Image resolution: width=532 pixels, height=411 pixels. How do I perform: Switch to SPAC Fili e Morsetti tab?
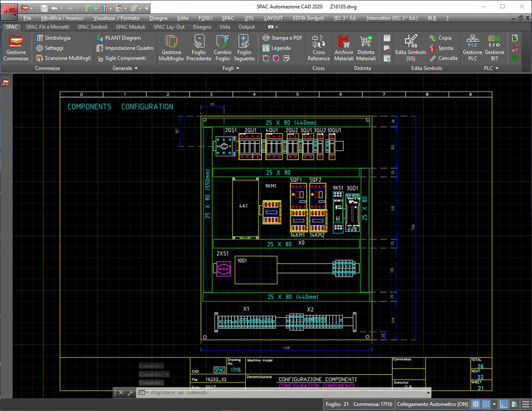48,27
